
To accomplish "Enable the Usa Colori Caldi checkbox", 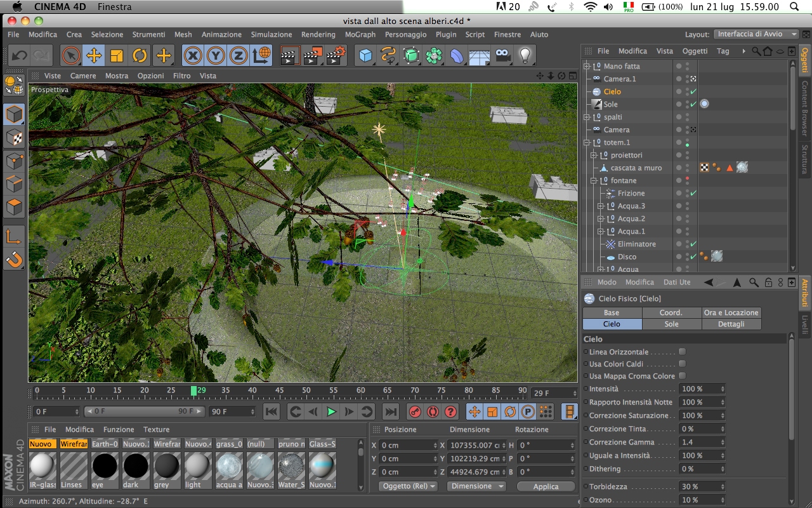I will [x=683, y=364].
